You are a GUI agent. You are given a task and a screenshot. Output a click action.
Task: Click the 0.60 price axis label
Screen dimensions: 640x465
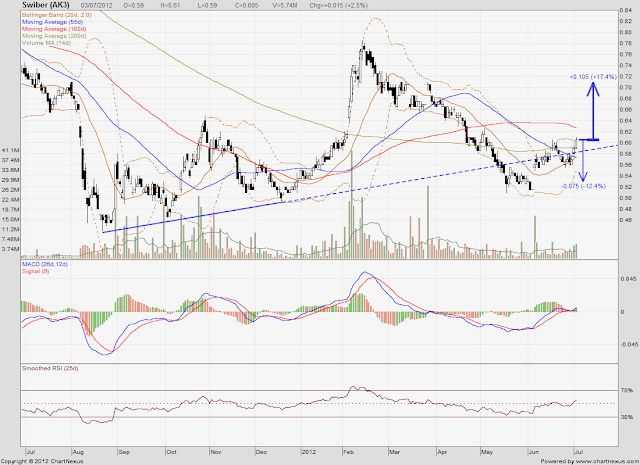point(626,142)
